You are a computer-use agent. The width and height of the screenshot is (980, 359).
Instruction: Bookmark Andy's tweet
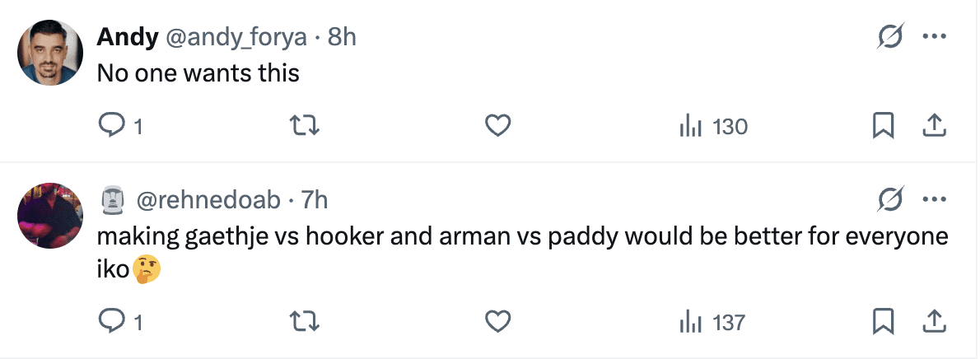(x=883, y=126)
